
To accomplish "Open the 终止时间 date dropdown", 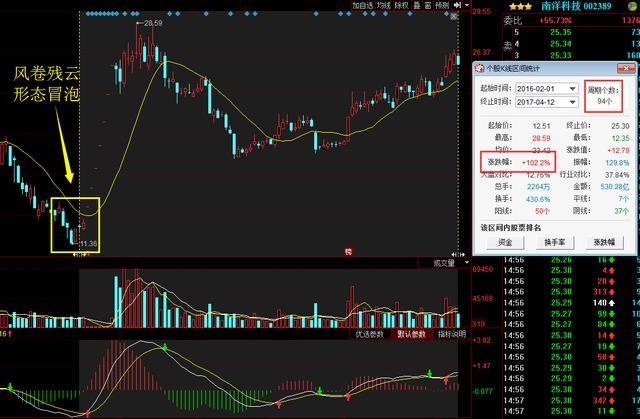I will (572, 102).
